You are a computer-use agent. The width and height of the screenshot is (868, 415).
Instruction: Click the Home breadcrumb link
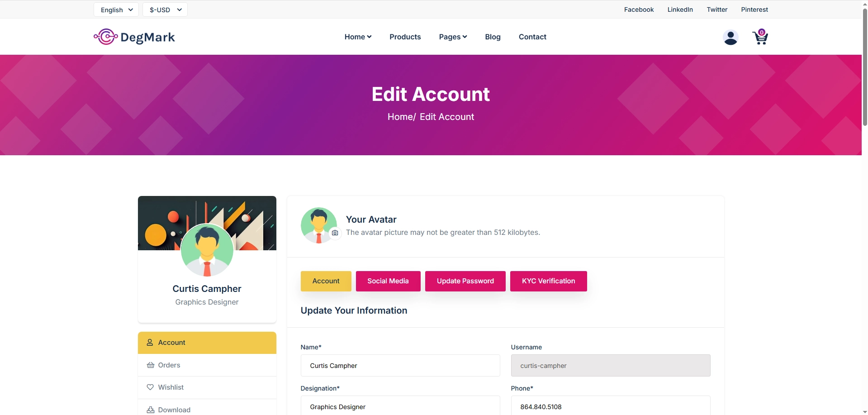400,117
